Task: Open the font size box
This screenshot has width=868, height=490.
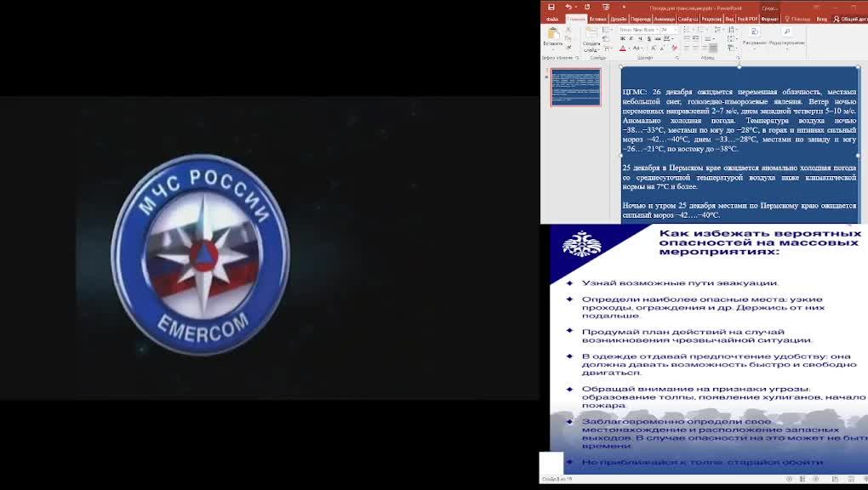Action: 669,30
